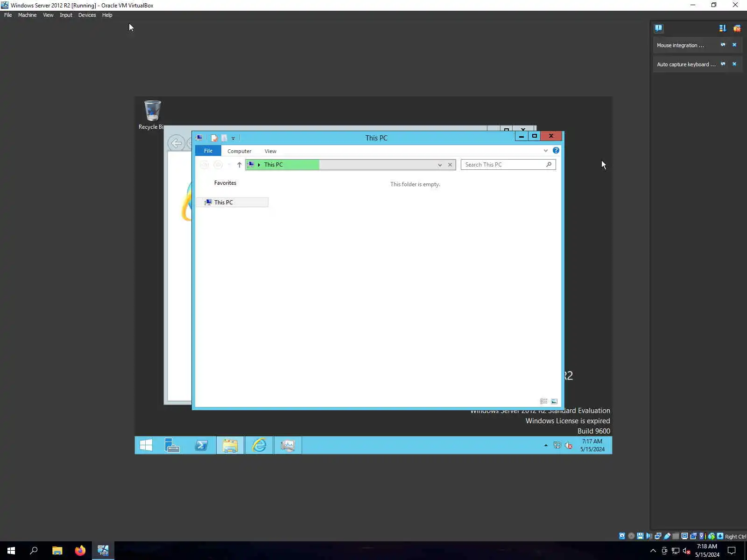Launch Server Manager from guest taskbar
This screenshot has width=747, height=560.
[172, 445]
